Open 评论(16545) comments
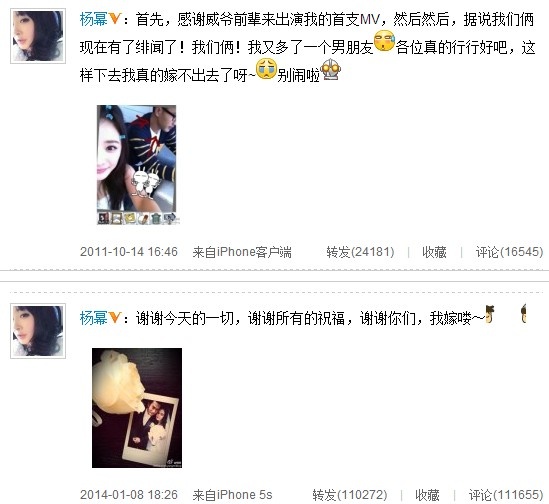The height and width of the screenshot is (504, 549). point(509,252)
